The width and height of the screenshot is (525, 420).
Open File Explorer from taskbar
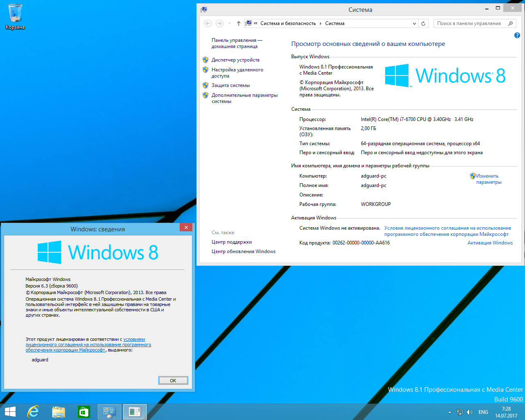[59, 412]
